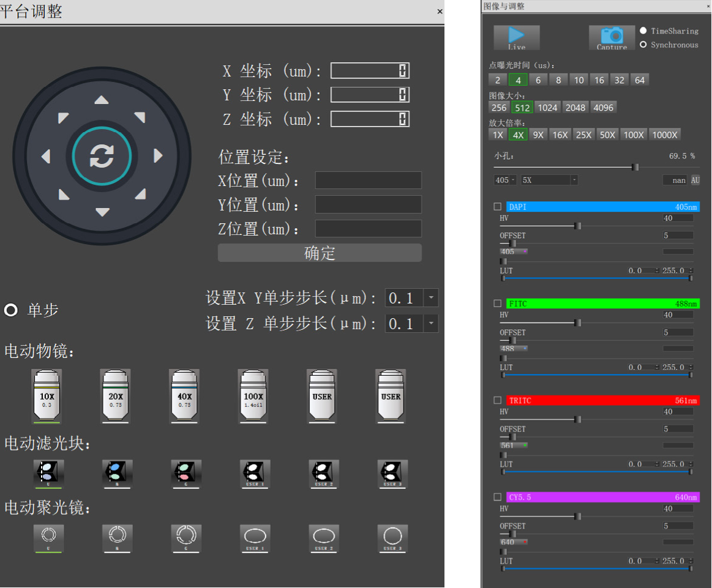Enable the DAPI channel checkbox

498,207
